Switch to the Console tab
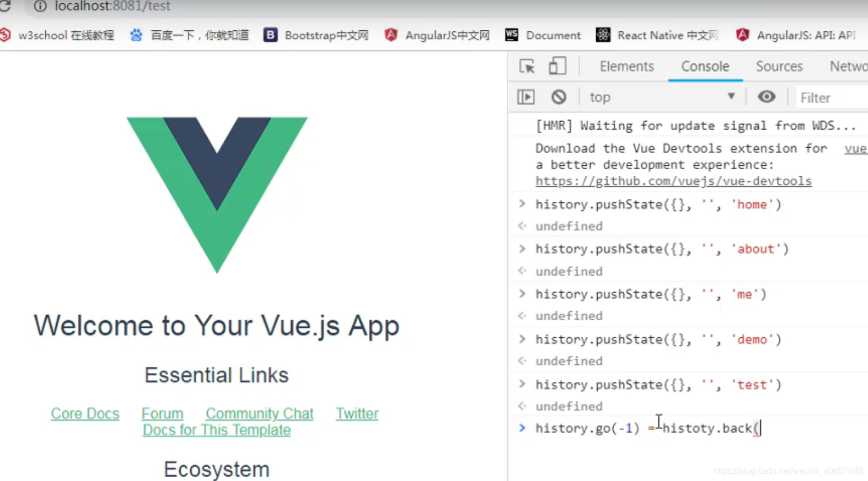Image resolution: width=868 pixels, height=481 pixels. click(x=705, y=66)
